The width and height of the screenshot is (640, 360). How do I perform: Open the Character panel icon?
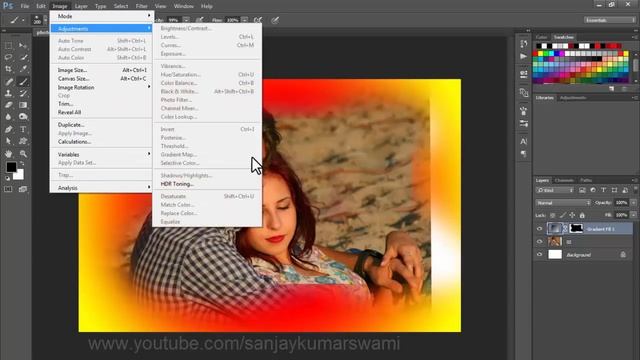tap(524, 141)
